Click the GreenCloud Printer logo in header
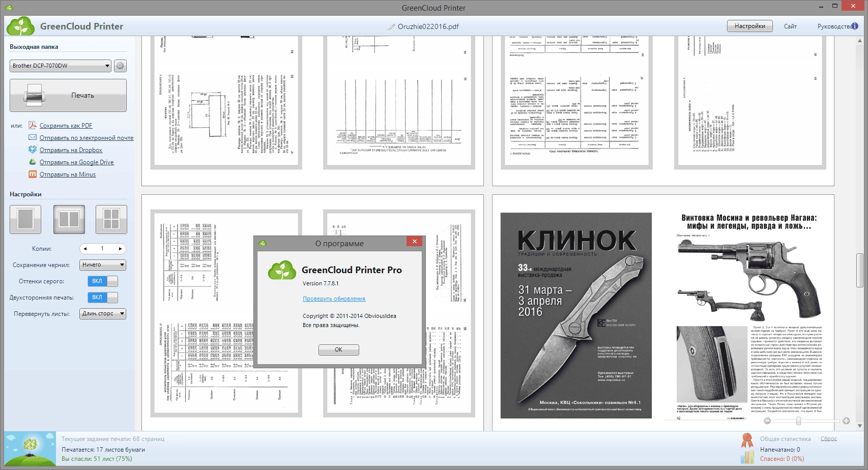Viewport: 868px width, 470px height. point(21,26)
